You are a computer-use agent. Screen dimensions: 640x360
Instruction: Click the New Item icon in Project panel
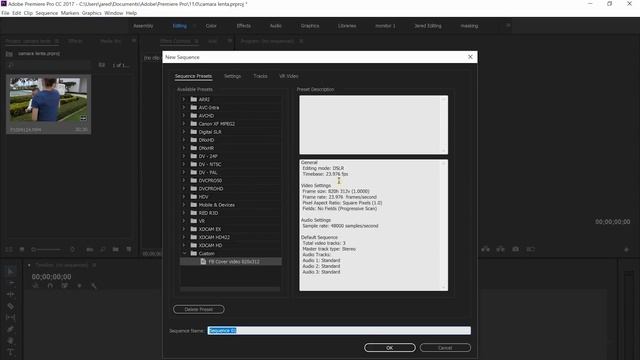129,249
